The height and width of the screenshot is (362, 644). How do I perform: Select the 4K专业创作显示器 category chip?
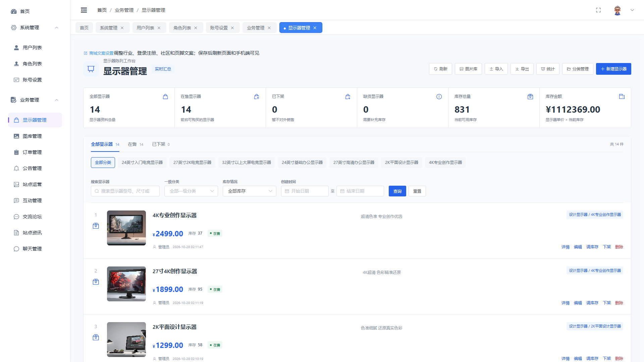point(445,163)
